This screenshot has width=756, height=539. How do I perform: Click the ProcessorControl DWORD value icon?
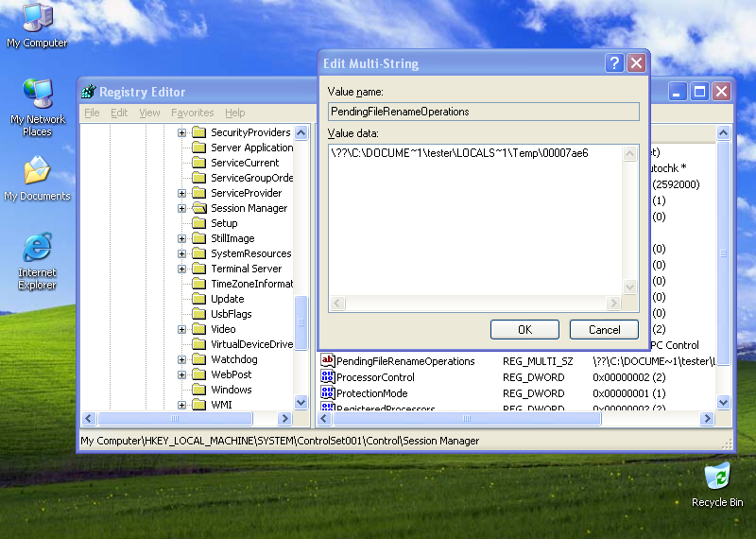tap(328, 376)
